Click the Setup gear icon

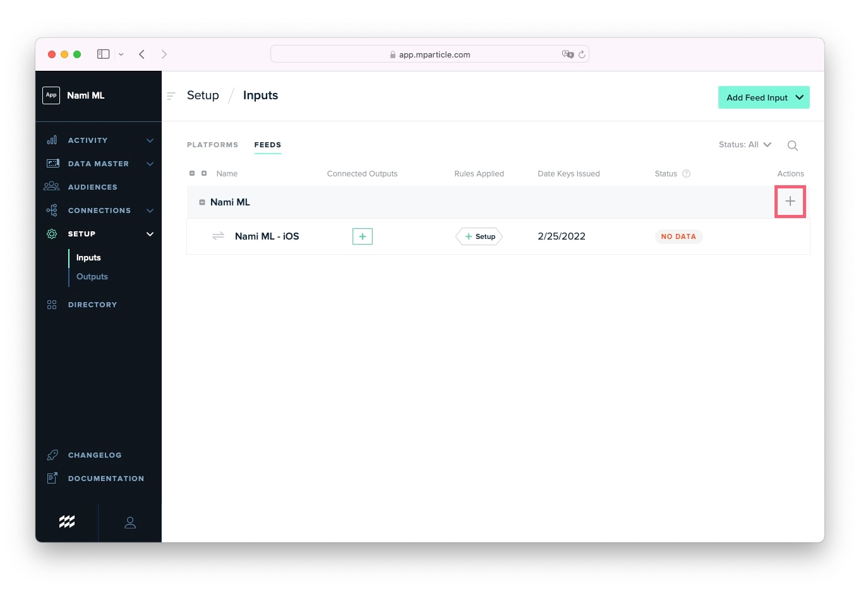tap(52, 234)
